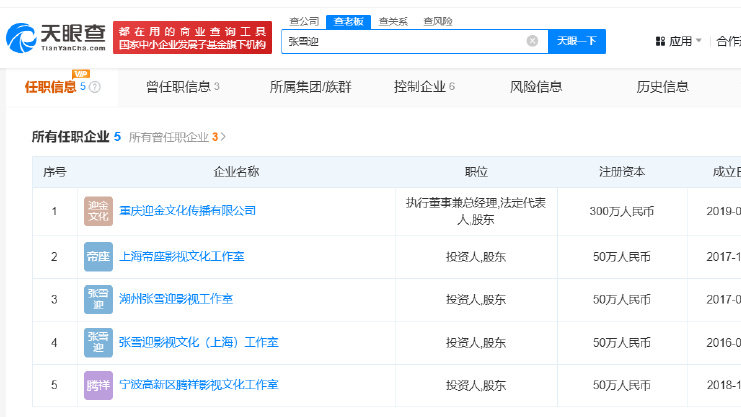Click the 合作 menu item
The width and height of the screenshot is (741, 417).
tap(728, 41)
